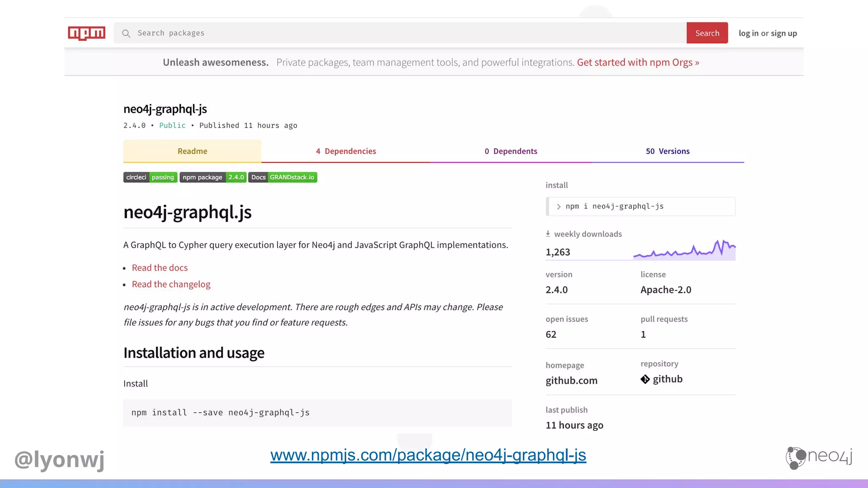The height and width of the screenshot is (488, 868).
Task: Switch to the 4 Dependencies tab
Action: coord(346,151)
